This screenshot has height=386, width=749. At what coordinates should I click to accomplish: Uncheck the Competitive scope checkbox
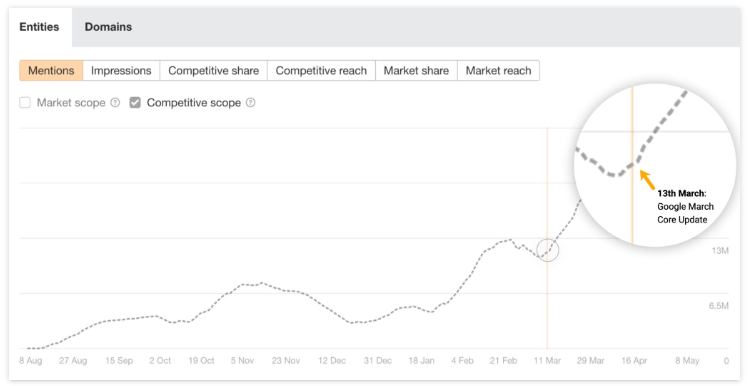click(135, 103)
